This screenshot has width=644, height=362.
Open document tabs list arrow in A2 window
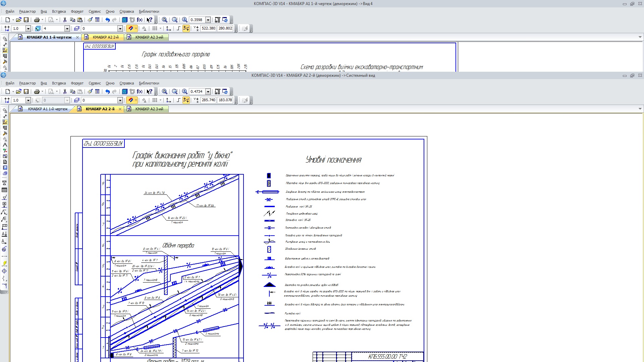point(640,109)
